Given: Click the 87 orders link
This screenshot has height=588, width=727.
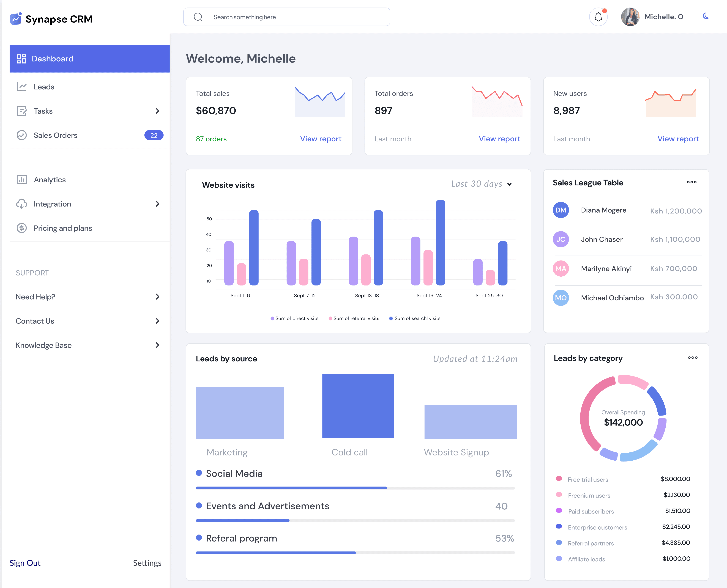Looking at the screenshot, I should (x=211, y=139).
